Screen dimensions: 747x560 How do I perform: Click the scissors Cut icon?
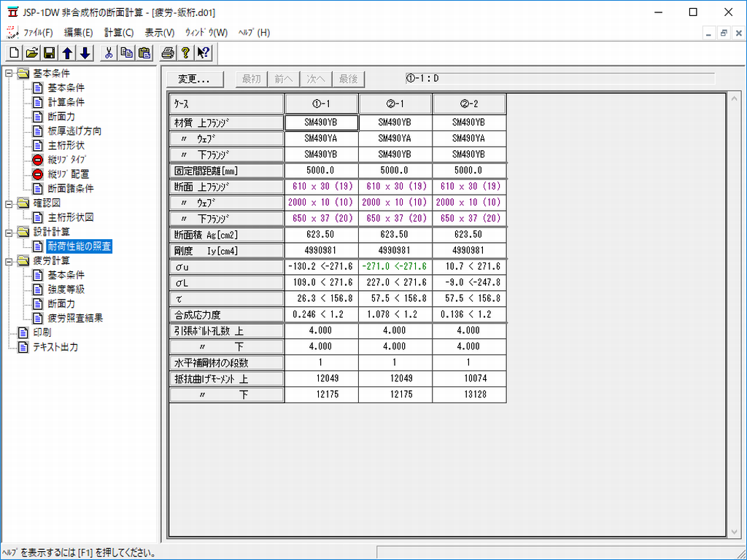[109, 52]
